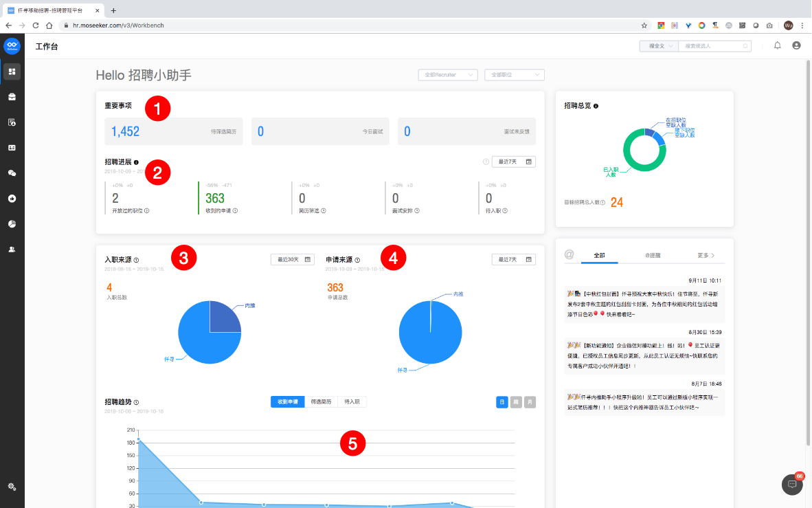Switch to the @提醒 messages tab
The width and height of the screenshot is (812, 508).
(653, 255)
